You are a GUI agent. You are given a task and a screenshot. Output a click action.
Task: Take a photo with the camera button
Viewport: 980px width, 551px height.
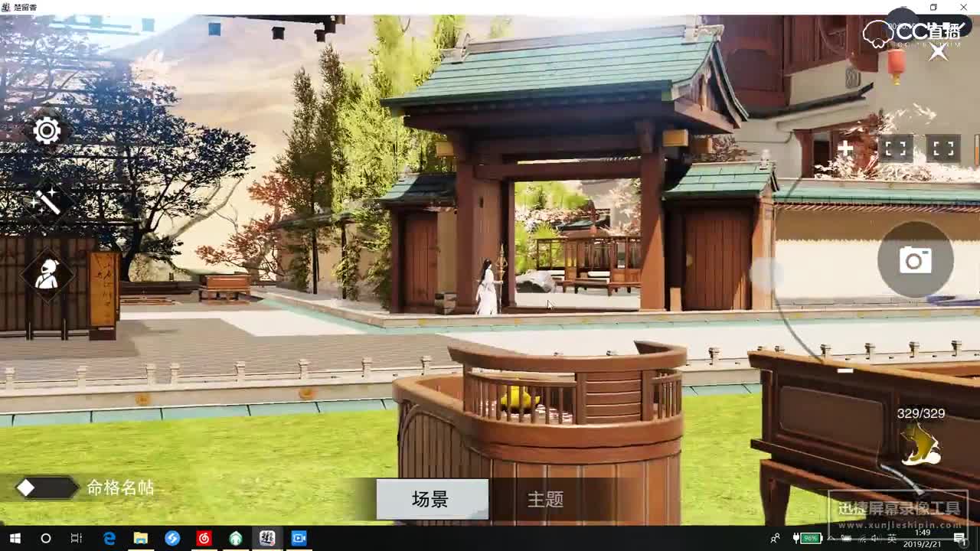click(x=915, y=260)
